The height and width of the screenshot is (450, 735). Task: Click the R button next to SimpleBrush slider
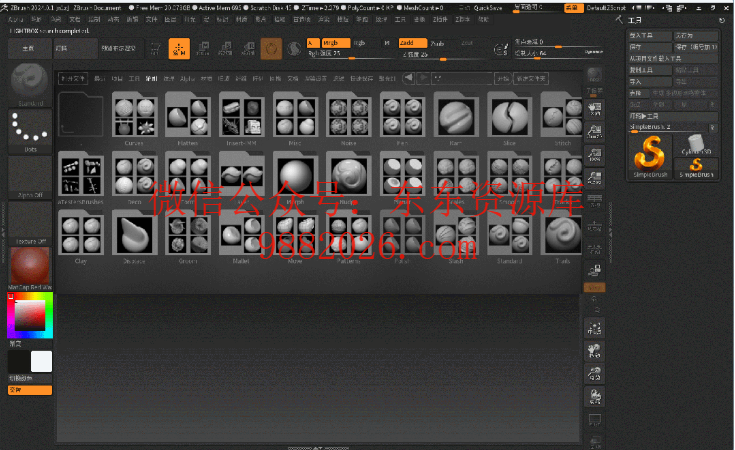(x=713, y=128)
